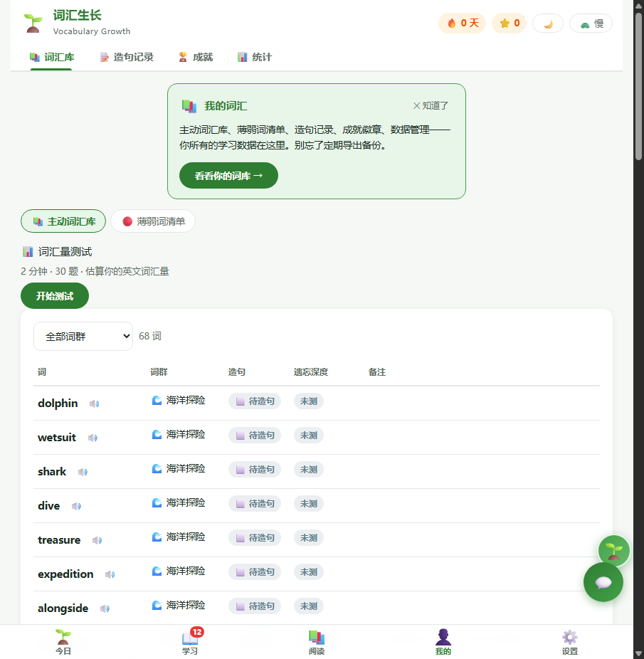Click the 备注 column header
Image resolution: width=644 pixels, height=659 pixels.
(x=377, y=372)
